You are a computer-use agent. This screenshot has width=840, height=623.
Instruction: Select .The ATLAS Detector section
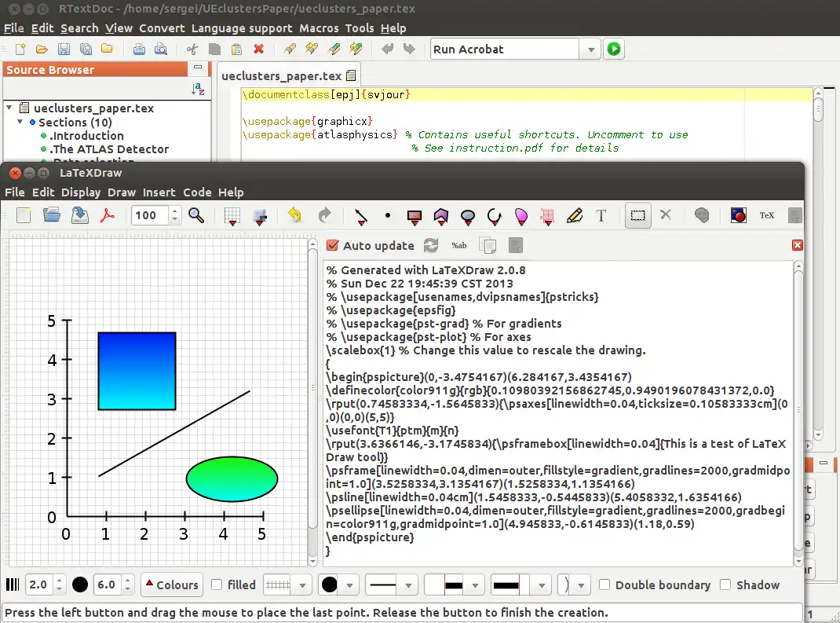coord(109,149)
